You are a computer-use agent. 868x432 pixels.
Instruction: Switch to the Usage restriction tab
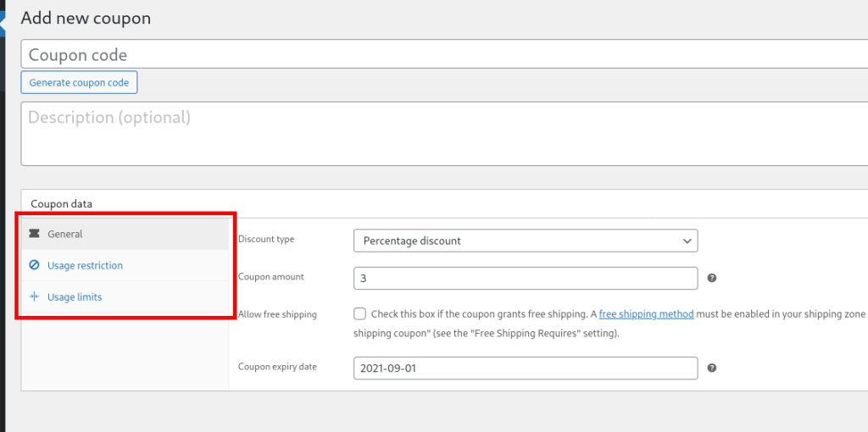[125, 265]
